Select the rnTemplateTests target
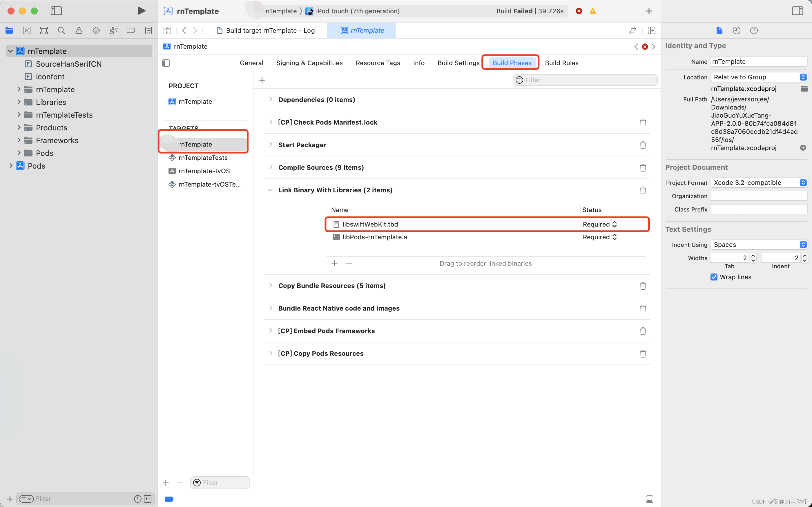The image size is (812, 507). click(203, 158)
